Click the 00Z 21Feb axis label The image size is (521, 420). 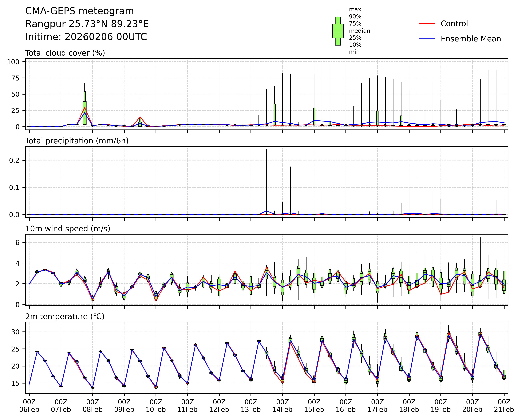504,406
